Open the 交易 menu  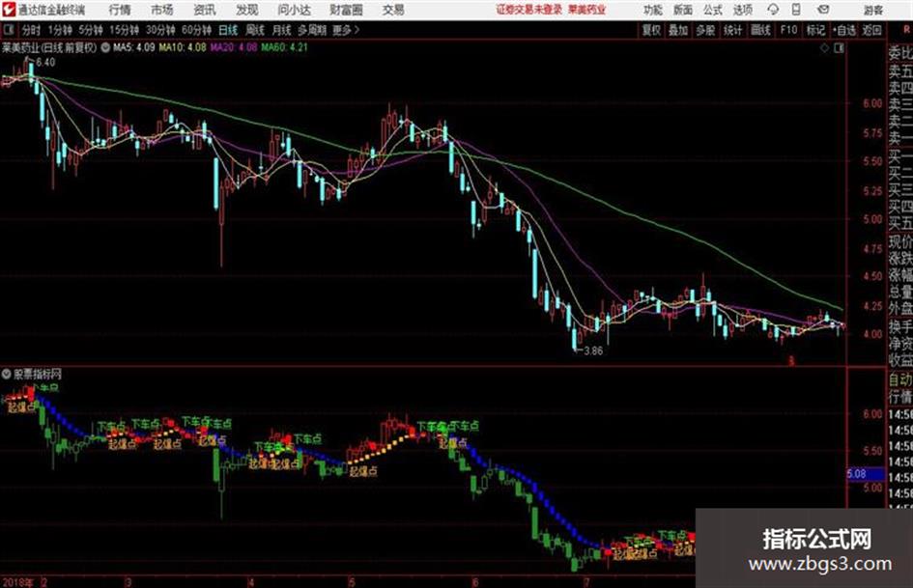tap(393, 10)
